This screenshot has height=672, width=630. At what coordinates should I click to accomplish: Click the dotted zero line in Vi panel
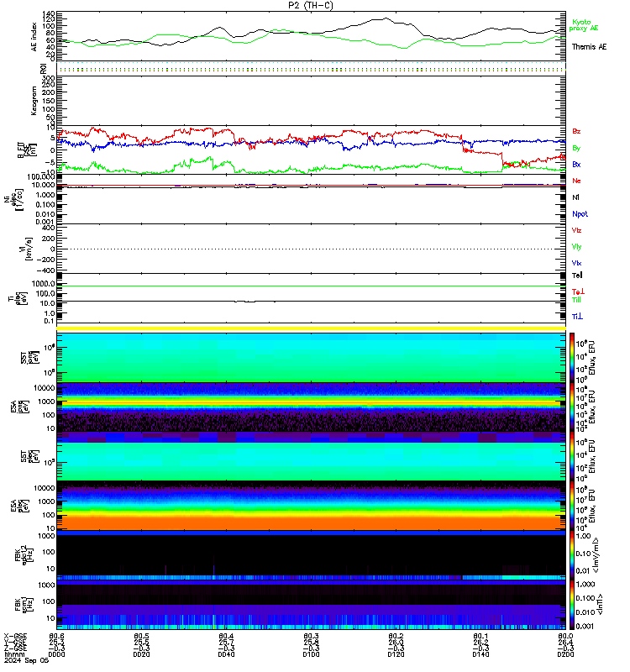(x=311, y=249)
